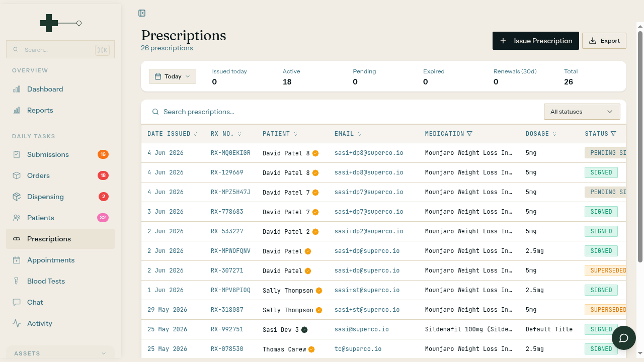Click the 18 badge on Orders

pos(103,175)
